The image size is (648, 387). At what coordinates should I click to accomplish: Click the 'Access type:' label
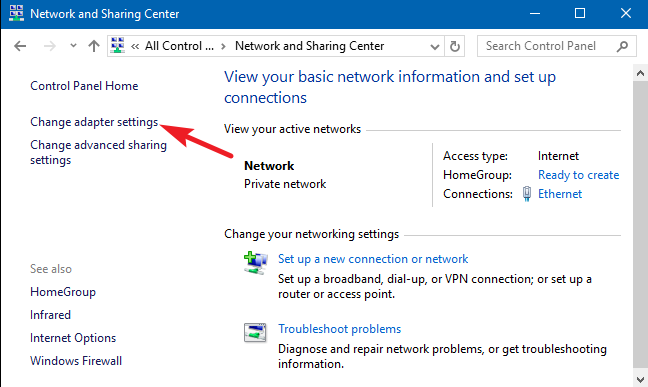(475, 156)
